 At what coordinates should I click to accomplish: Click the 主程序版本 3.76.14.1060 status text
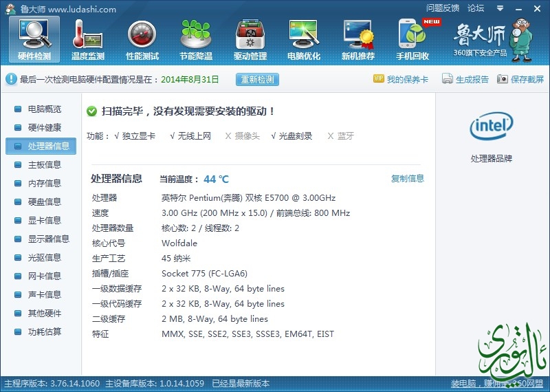click(x=52, y=384)
